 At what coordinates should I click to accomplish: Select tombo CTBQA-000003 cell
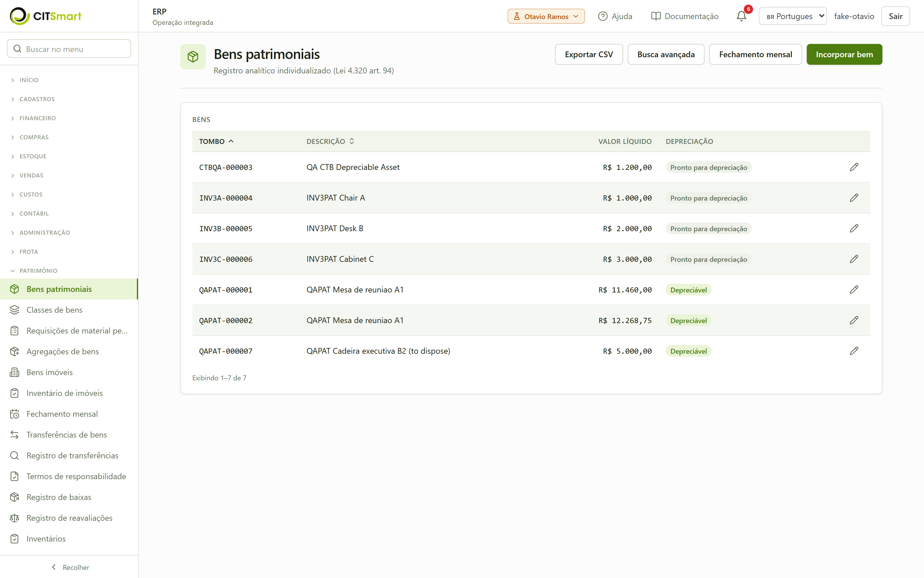tap(226, 167)
